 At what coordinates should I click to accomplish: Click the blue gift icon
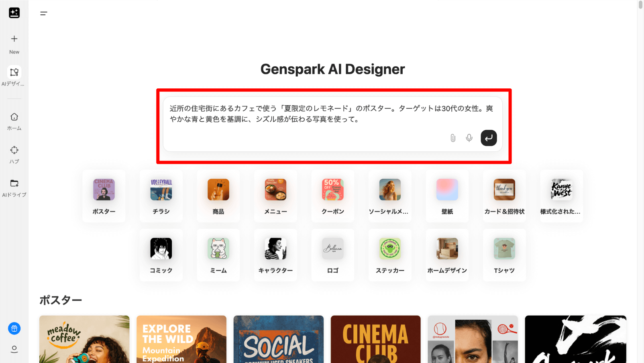[14, 328]
